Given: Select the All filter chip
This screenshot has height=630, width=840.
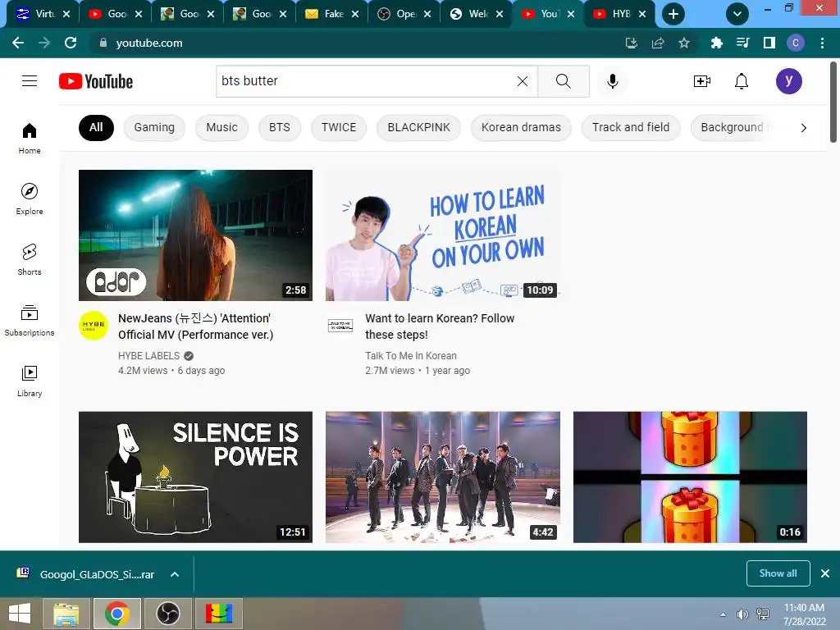Looking at the screenshot, I should 96,127.
